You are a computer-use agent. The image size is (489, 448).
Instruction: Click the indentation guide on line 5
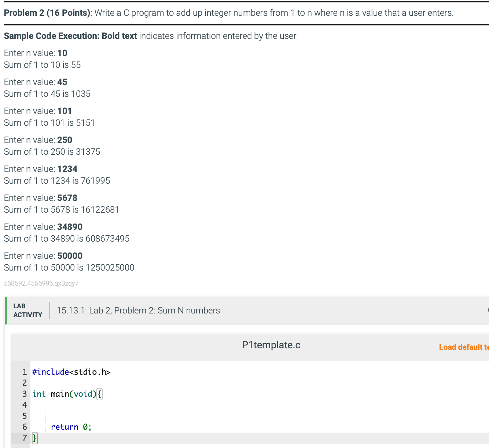[45, 416]
